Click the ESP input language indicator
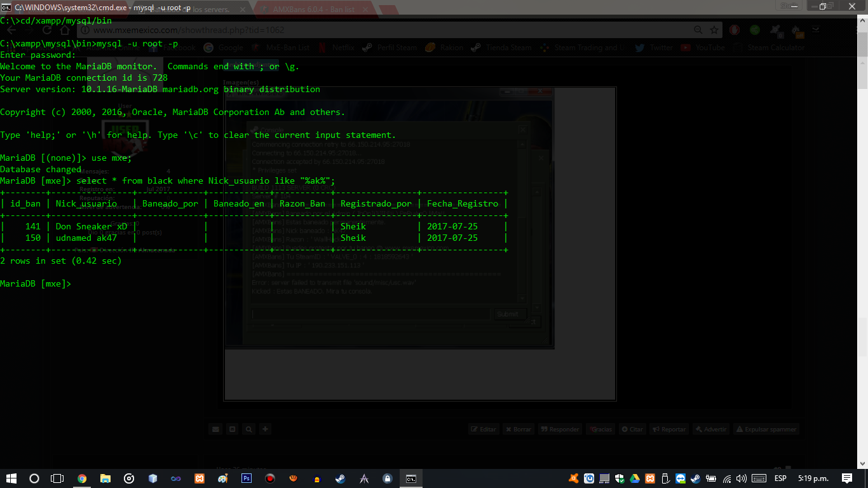The width and height of the screenshot is (868, 488). pos(780,478)
